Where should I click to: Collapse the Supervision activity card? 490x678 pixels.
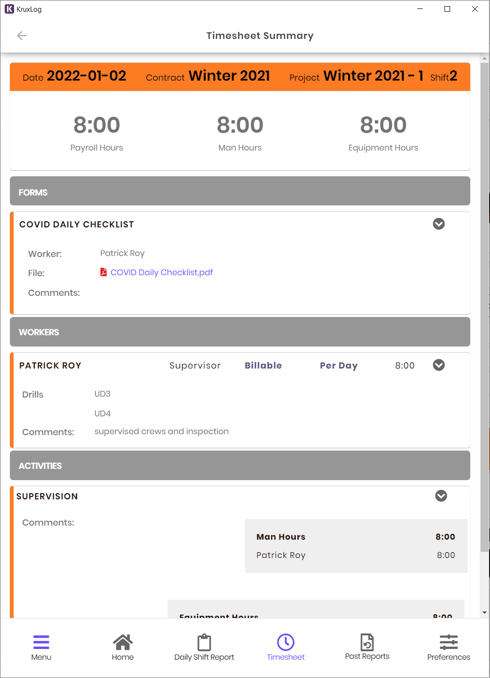(x=441, y=496)
